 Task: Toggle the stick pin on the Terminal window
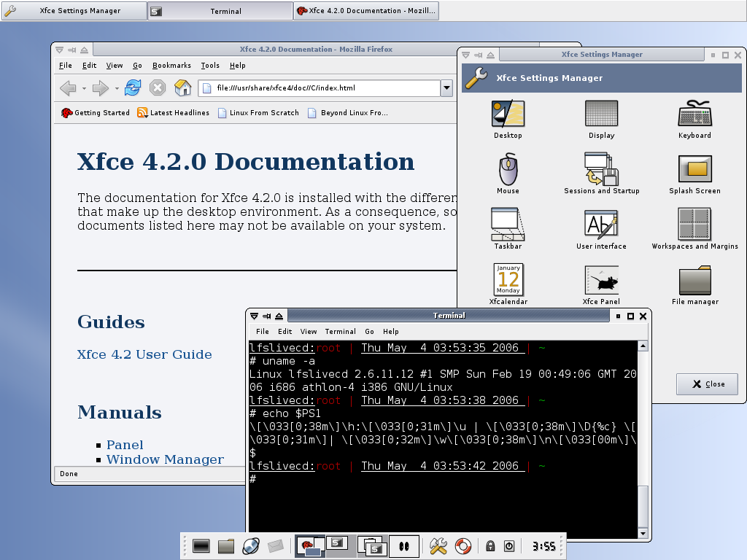pos(267,316)
